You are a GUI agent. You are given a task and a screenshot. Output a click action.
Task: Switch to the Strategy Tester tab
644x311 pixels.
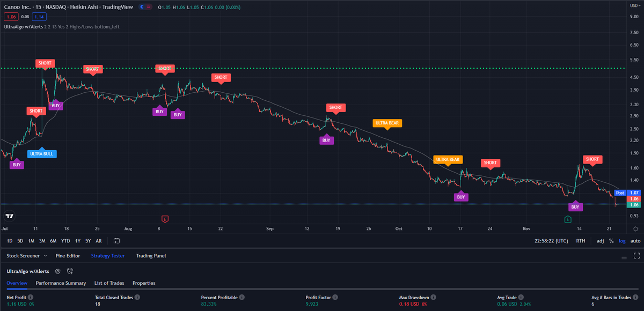(108, 256)
